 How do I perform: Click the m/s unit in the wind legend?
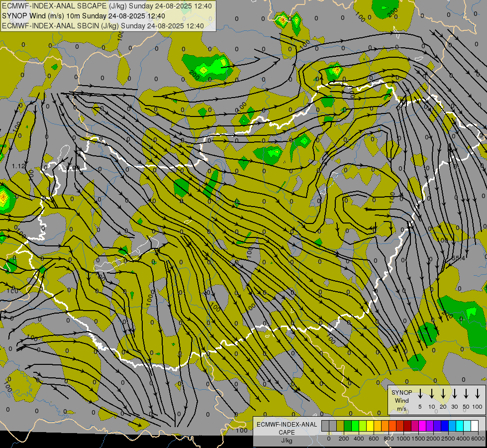(402, 409)
